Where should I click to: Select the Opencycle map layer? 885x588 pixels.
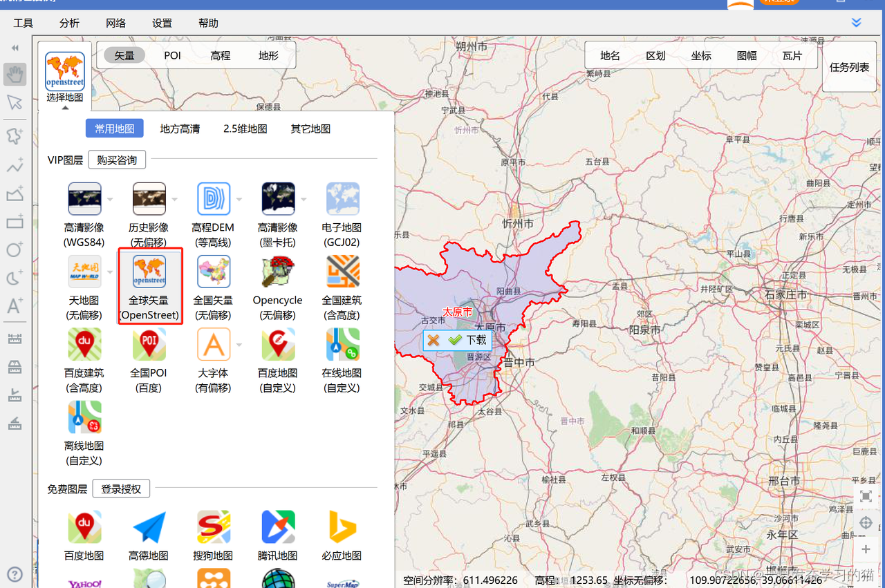pos(278,271)
